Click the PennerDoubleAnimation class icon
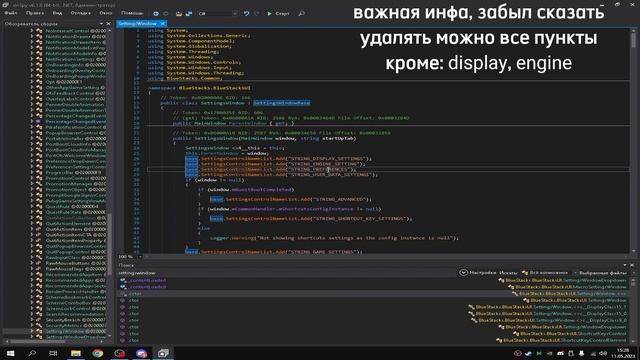 (39, 104)
